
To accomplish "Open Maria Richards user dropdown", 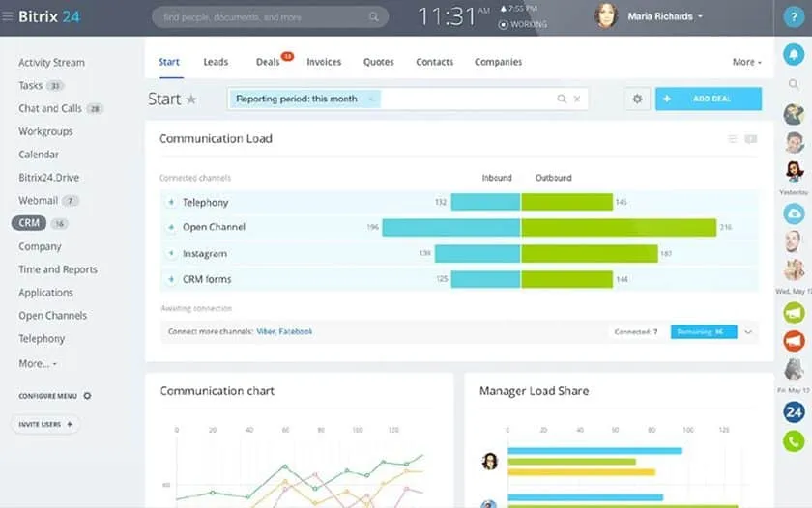I will 665,16.
